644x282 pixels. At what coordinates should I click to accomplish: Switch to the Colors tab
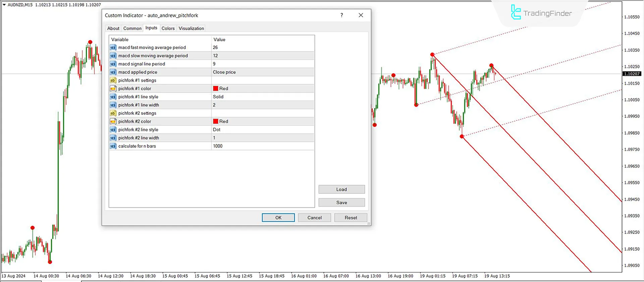pyautogui.click(x=168, y=29)
